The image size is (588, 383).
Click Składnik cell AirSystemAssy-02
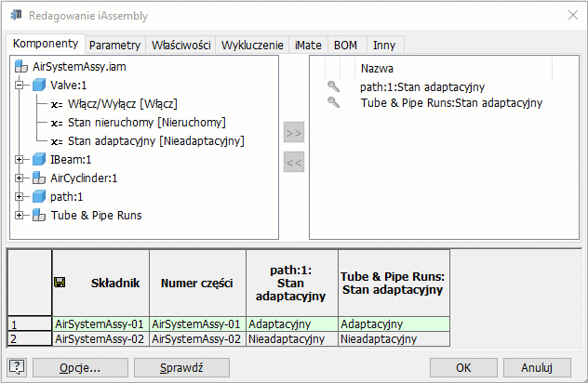(x=100, y=338)
